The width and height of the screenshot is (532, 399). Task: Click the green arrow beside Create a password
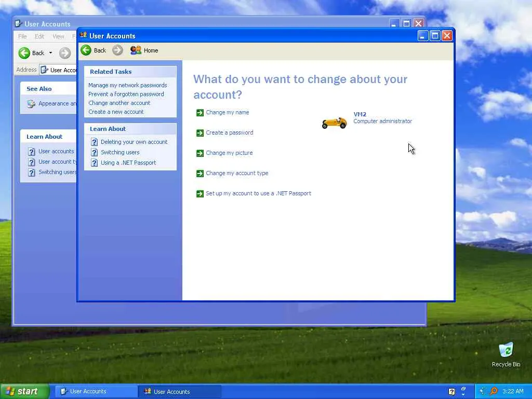(x=200, y=133)
